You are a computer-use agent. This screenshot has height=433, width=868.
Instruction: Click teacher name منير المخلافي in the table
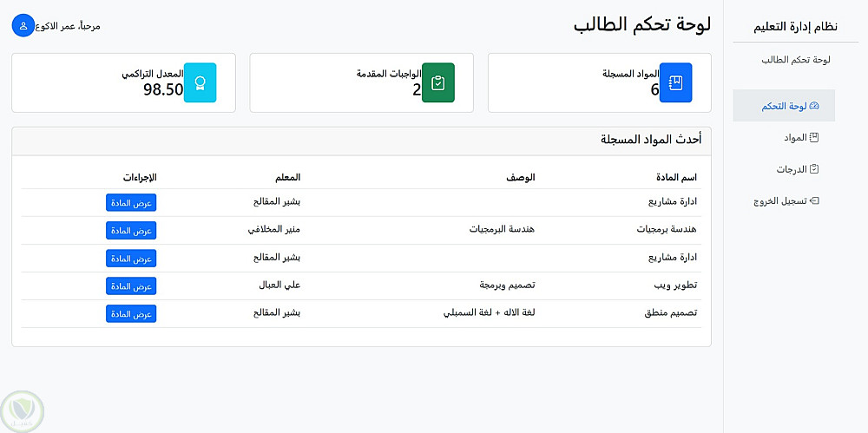274,230
